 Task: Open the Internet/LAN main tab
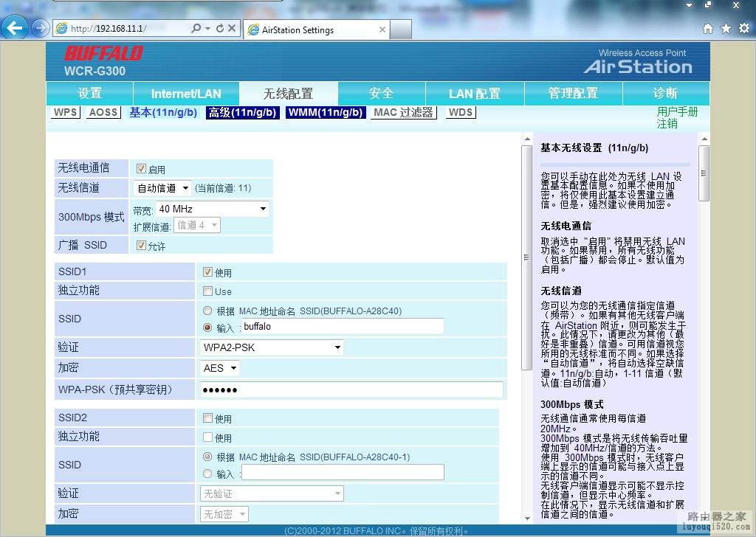click(186, 94)
